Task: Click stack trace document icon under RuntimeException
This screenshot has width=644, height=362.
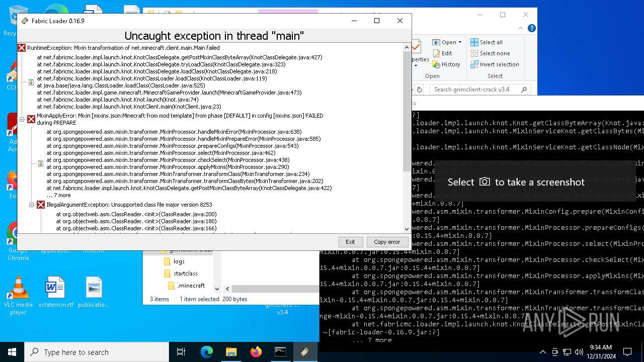Action: pyautogui.click(x=31, y=82)
